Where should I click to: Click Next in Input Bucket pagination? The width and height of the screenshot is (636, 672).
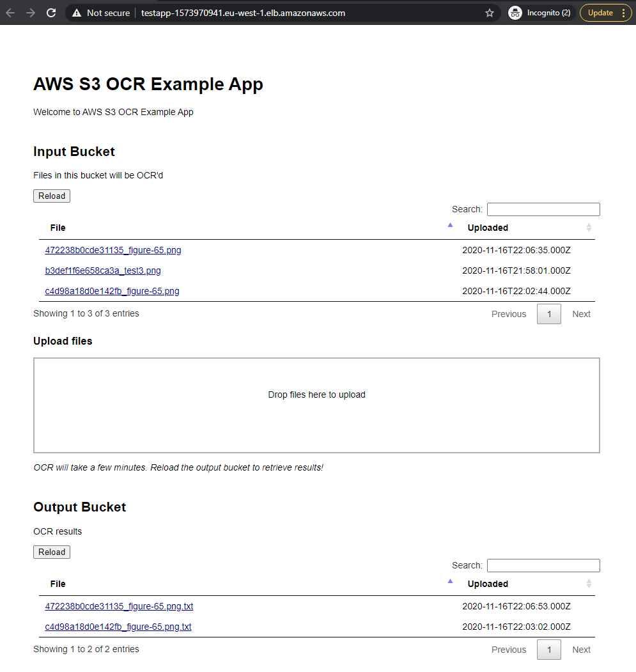pos(581,314)
